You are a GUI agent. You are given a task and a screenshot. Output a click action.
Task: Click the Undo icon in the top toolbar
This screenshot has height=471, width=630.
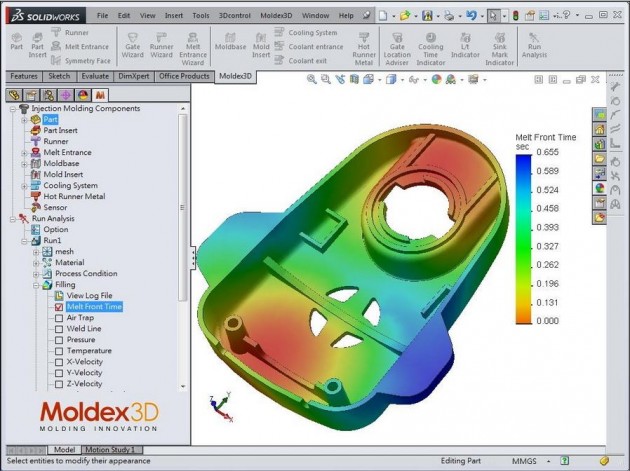(471, 16)
